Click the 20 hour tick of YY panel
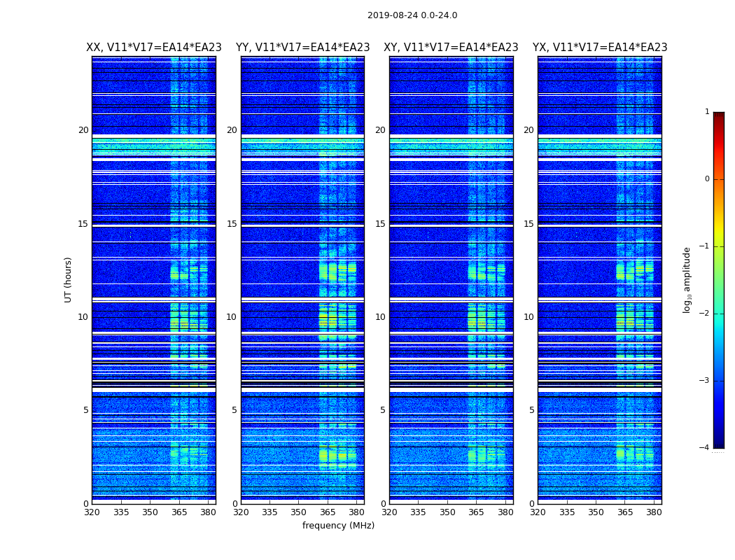 (232, 130)
